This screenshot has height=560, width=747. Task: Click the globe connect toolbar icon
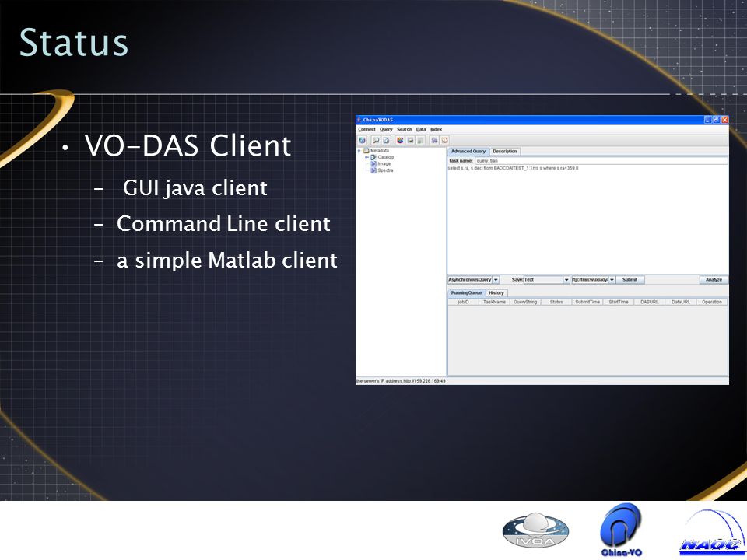click(x=362, y=141)
